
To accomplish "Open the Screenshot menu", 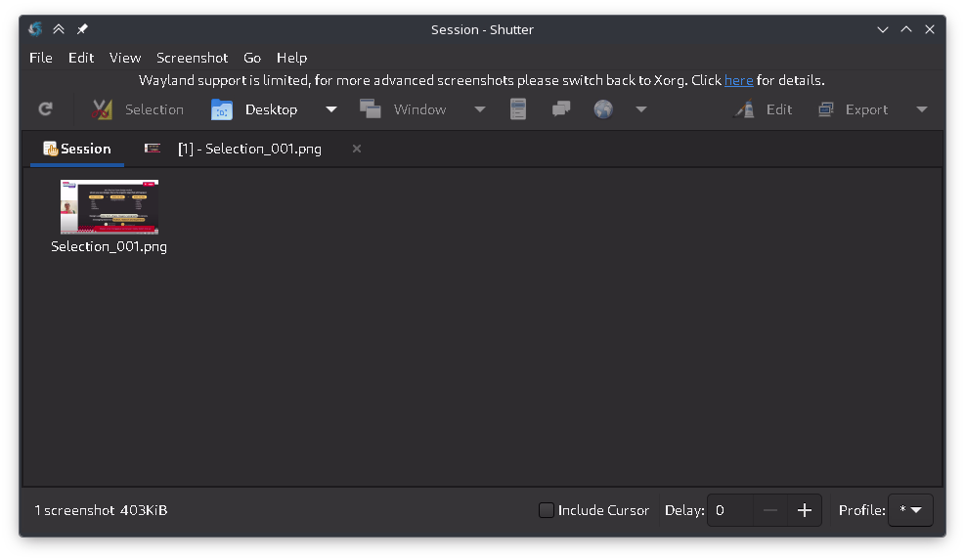I will click(192, 58).
